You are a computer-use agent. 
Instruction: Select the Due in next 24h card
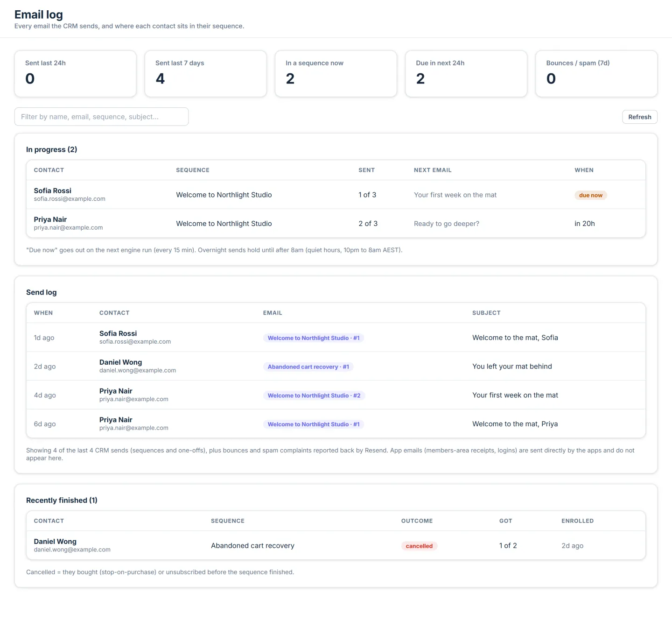click(466, 74)
